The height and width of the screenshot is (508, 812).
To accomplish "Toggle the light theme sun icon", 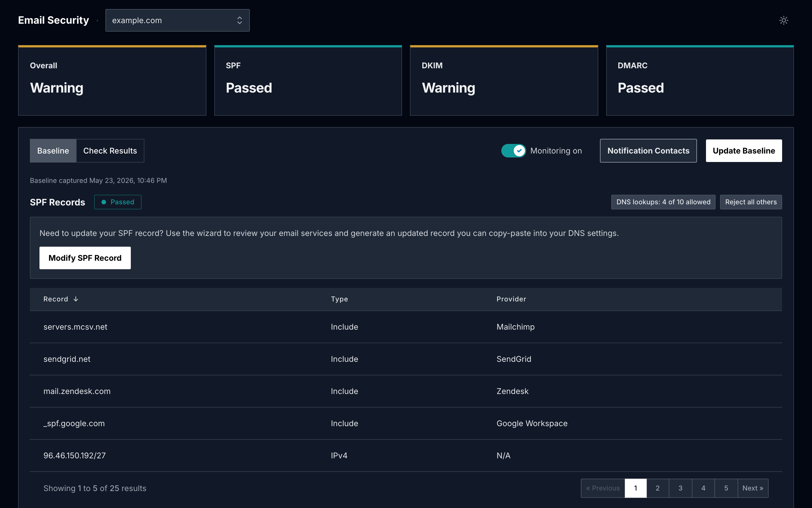I will pos(784,21).
